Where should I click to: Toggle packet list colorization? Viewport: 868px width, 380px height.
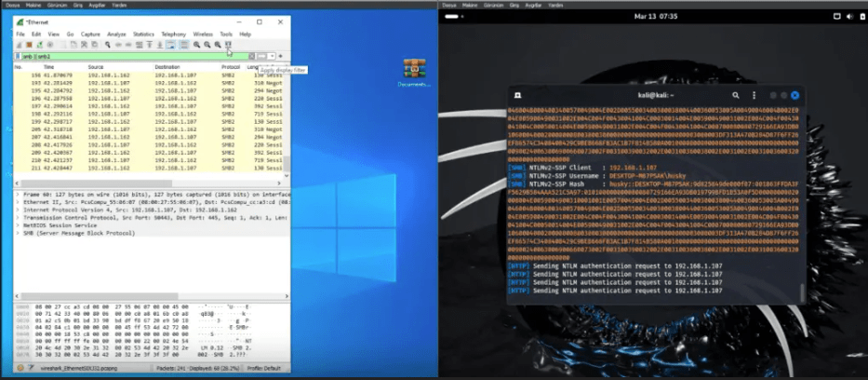click(x=183, y=44)
